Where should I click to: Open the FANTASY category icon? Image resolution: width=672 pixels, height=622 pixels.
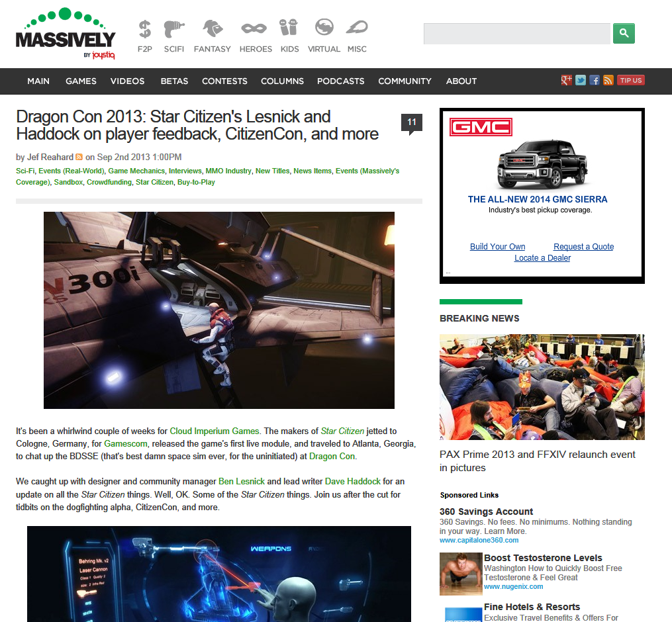tap(212, 29)
